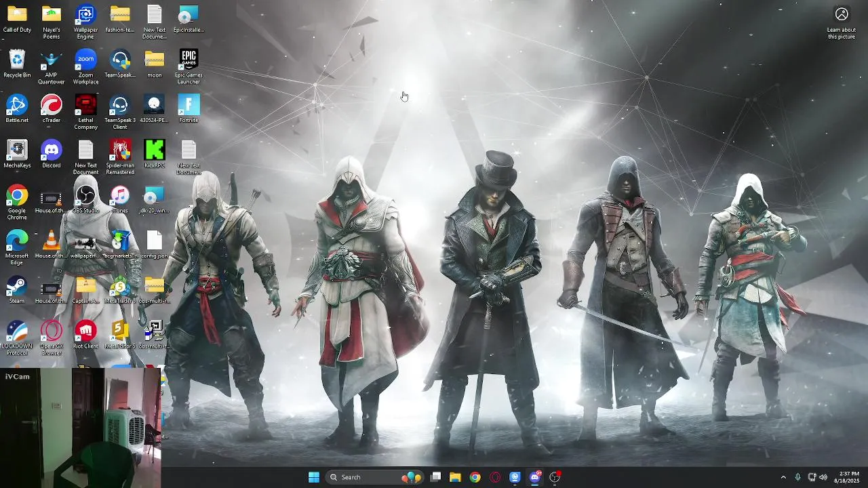Select the fashion-te... zipped folder
The height and width of the screenshot is (488, 868).
[x=120, y=19]
